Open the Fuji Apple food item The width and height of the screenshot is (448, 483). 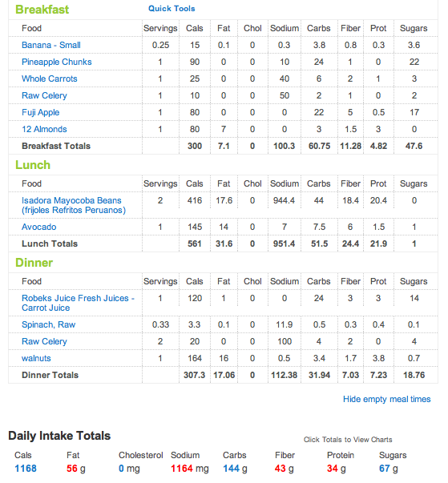[x=40, y=112]
